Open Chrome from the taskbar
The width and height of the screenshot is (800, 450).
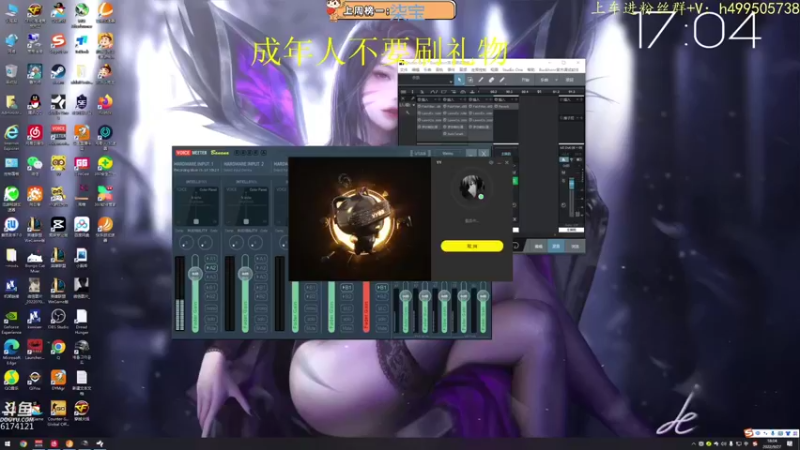(x=23, y=444)
